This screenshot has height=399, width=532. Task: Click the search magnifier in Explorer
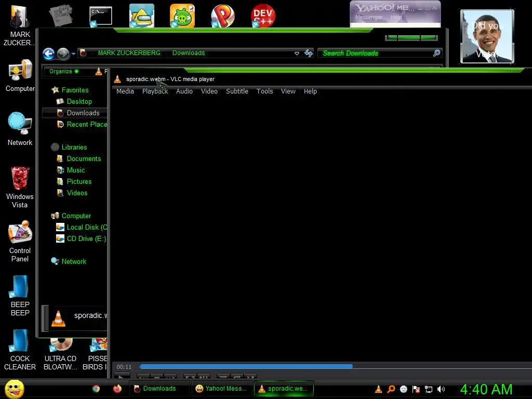click(x=436, y=53)
